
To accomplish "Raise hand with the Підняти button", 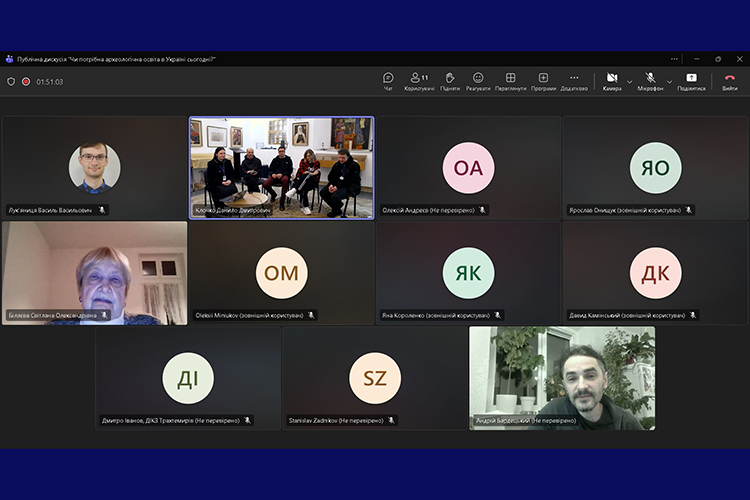I will click(450, 81).
